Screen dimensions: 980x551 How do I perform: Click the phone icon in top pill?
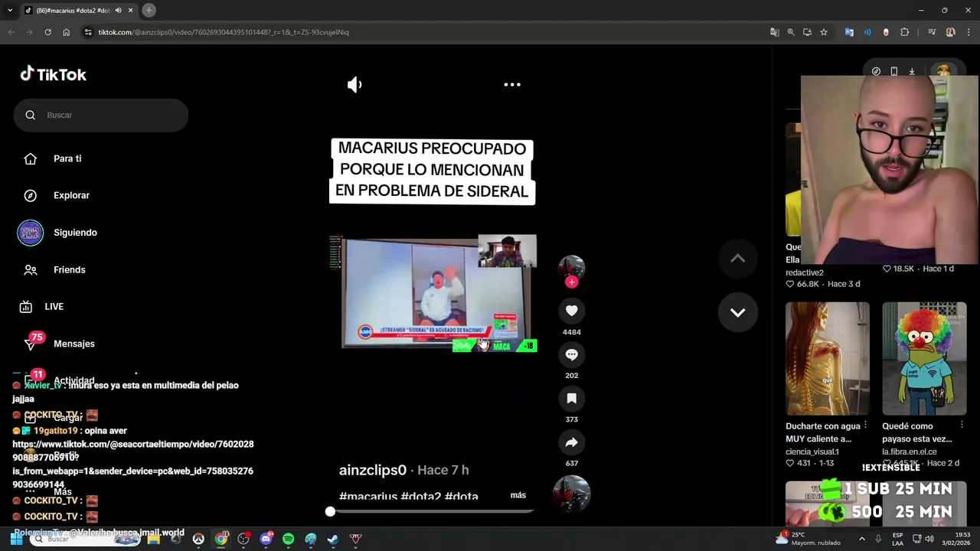tap(893, 71)
